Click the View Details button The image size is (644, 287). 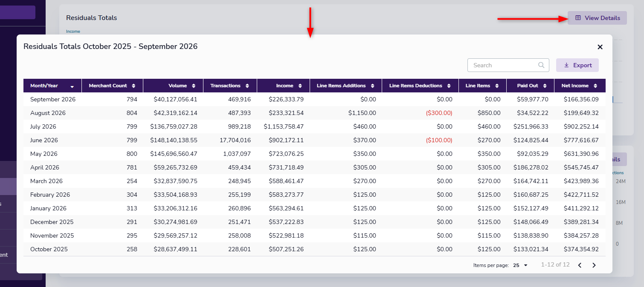(597, 18)
